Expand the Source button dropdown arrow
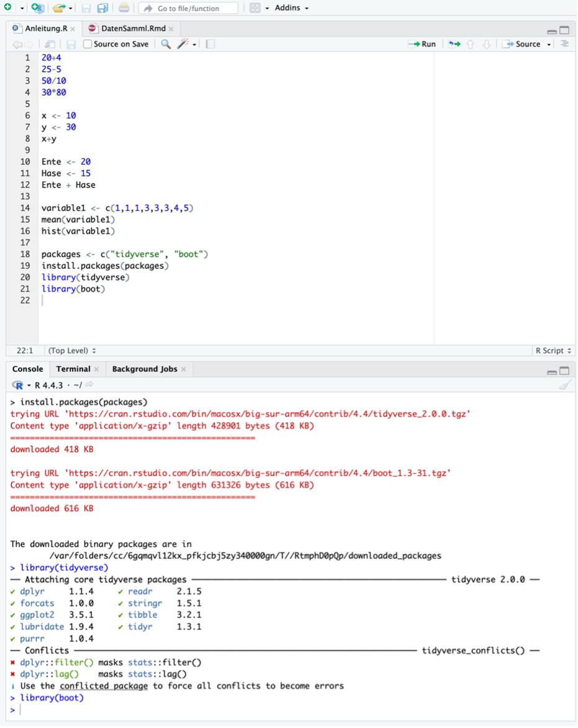 click(549, 44)
